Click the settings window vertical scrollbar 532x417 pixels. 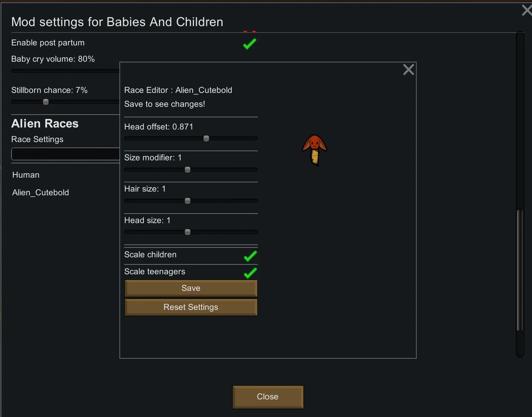click(x=520, y=270)
